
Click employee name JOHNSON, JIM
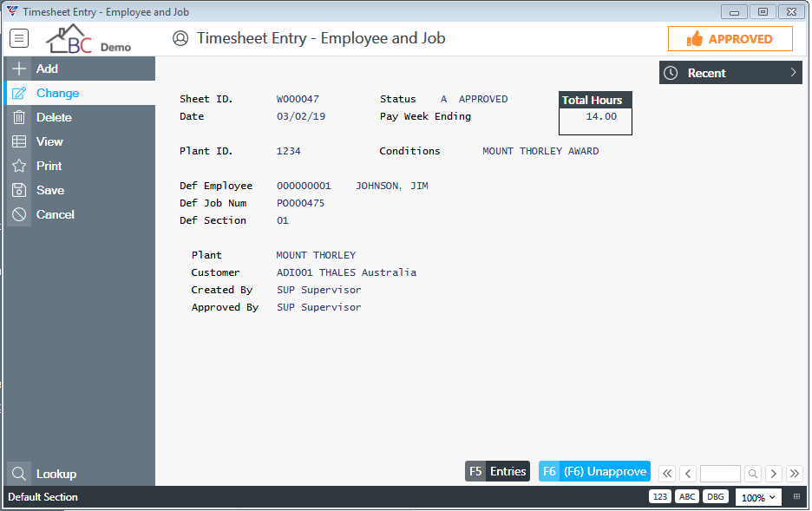pyautogui.click(x=392, y=186)
